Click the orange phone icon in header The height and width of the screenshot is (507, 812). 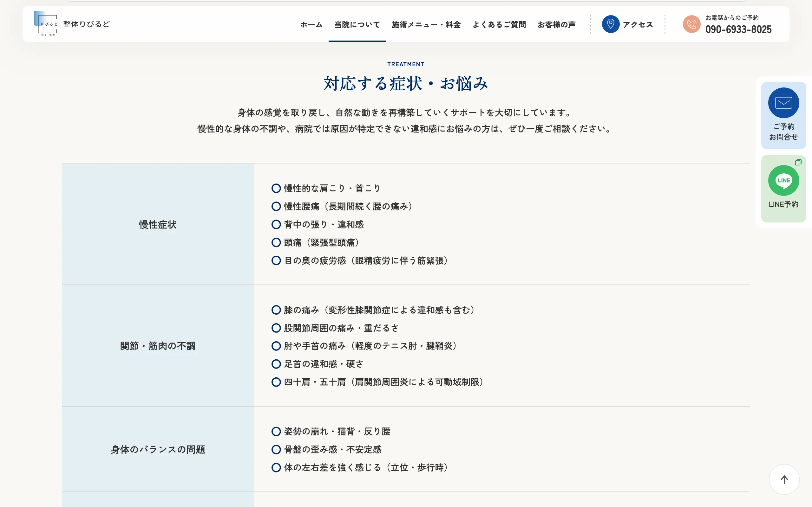(x=692, y=24)
